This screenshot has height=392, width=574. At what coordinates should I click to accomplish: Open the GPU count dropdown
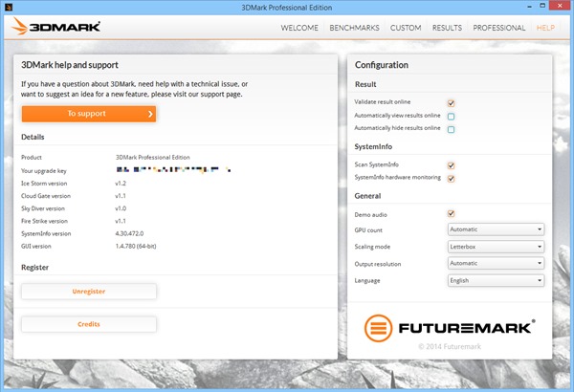496,229
